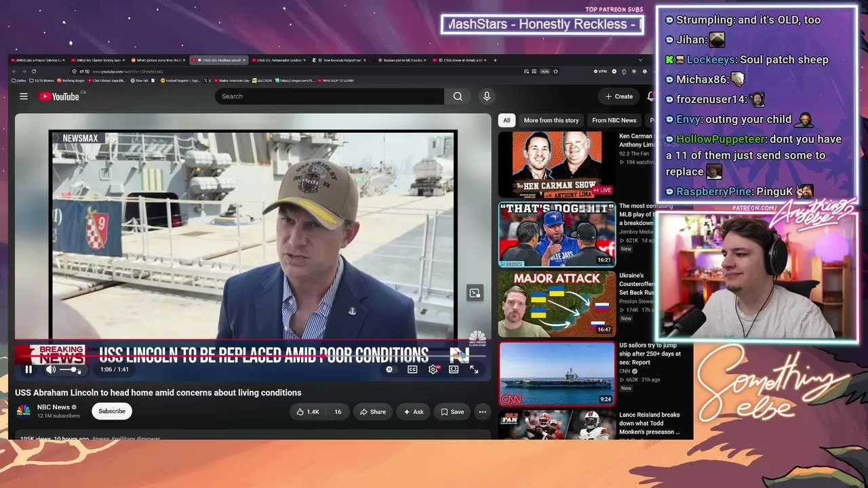The width and height of the screenshot is (868, 488).
Task: Open the Federal Register bookmark
Action: 180,81
